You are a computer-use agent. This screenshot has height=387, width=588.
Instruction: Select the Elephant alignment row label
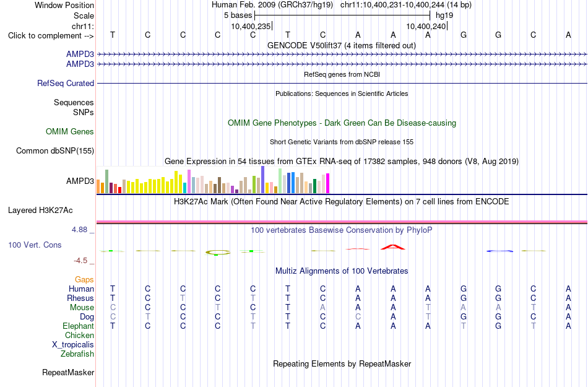tap(78, 326)
